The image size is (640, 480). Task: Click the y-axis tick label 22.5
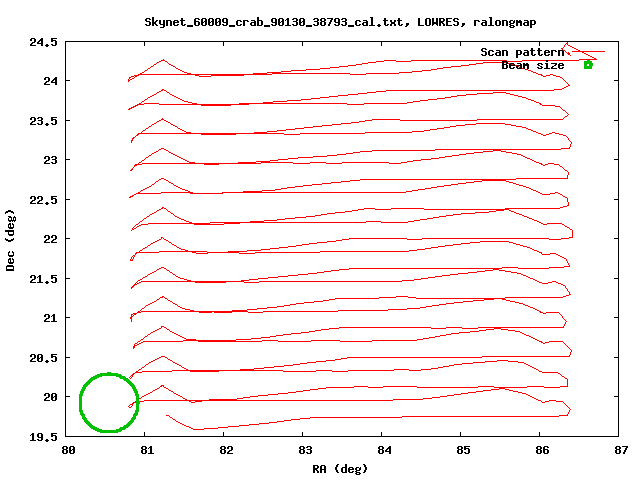tap(43, 200)
